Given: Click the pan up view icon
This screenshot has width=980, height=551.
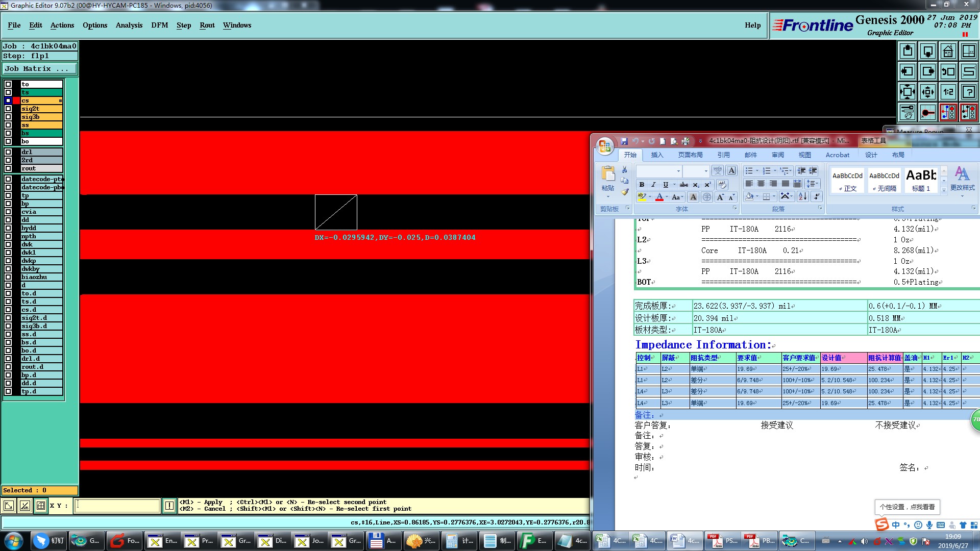Looking at the screenshot, I should [907, 51].
